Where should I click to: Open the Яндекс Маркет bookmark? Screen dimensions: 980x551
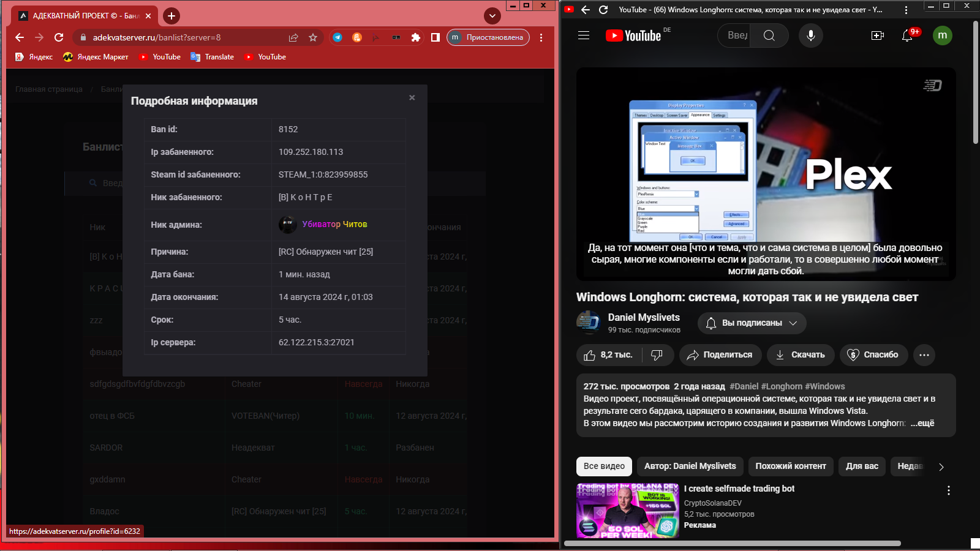pos(96,57)
